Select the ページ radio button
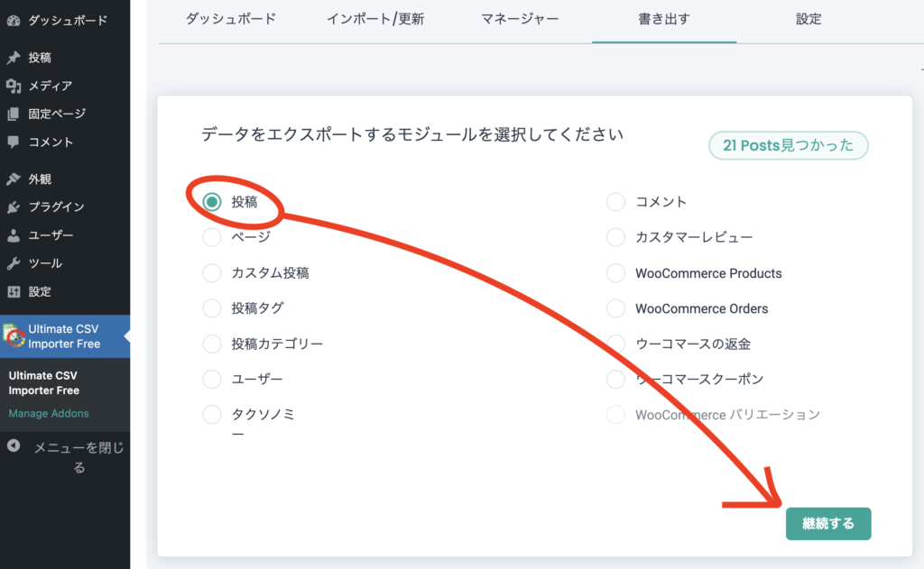The width and height of the screenshot is (924, 569). [x=211, y=237]
